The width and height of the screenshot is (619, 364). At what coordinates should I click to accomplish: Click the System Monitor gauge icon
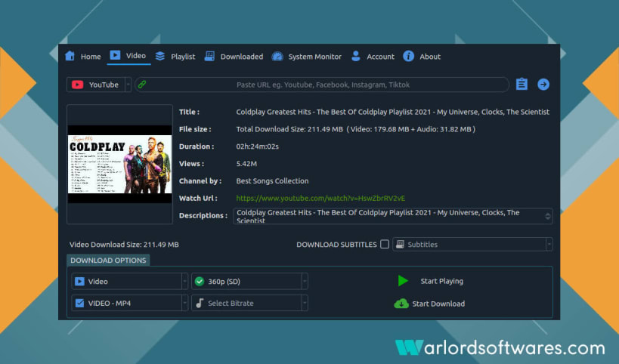[x=277, y=57]
